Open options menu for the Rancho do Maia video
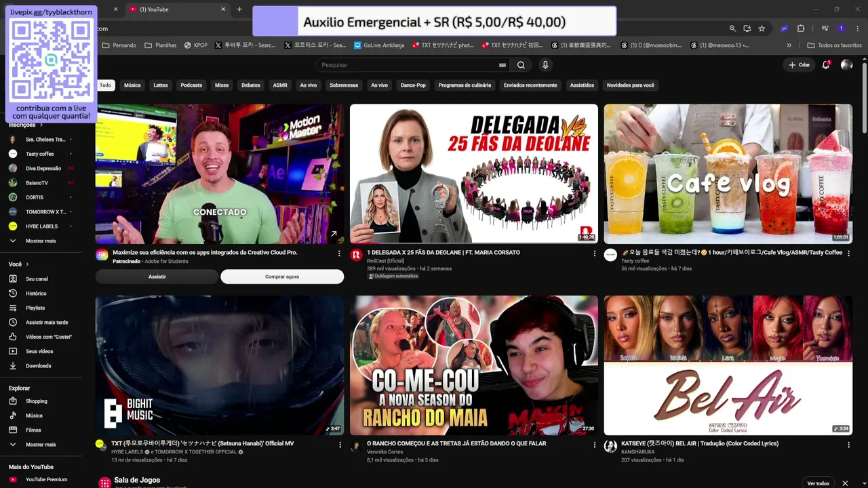The width and height of the screenshot is (868, 488). point(594,445)
